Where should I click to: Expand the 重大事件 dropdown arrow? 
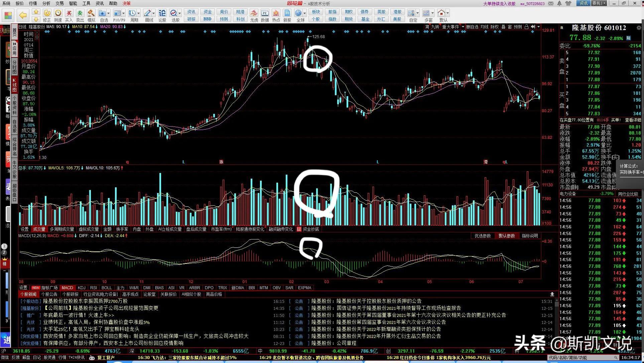coord(463,27)
